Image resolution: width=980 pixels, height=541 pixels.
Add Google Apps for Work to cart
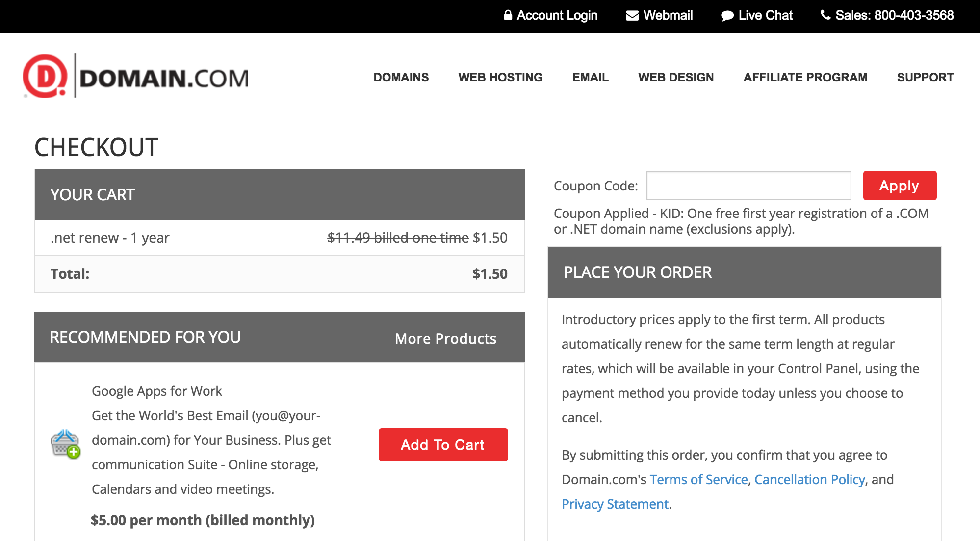click(443, 445)
